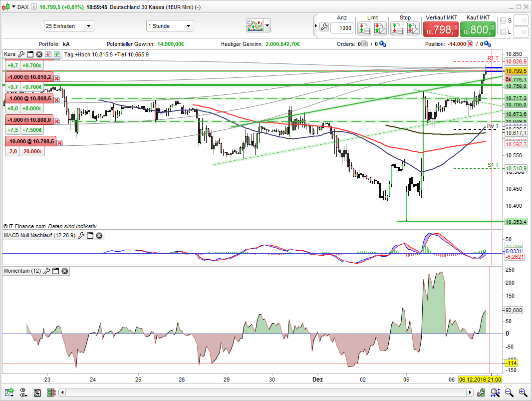Click the 10.799,5 current price label

pos(516,71)
